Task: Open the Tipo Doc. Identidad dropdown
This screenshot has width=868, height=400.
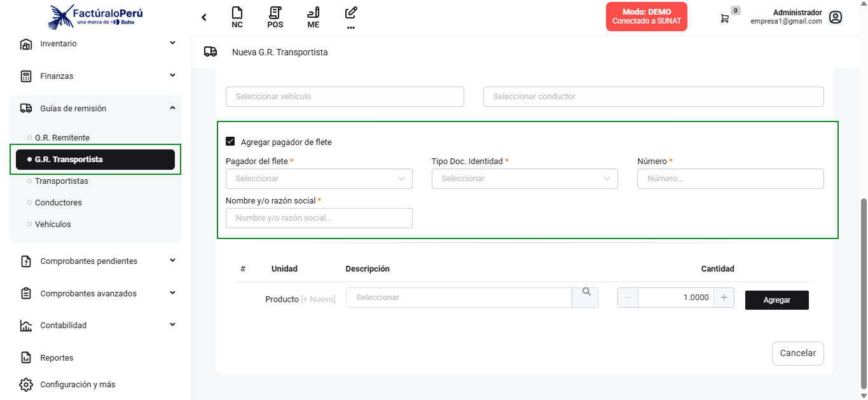Action: tap(524, 179)
